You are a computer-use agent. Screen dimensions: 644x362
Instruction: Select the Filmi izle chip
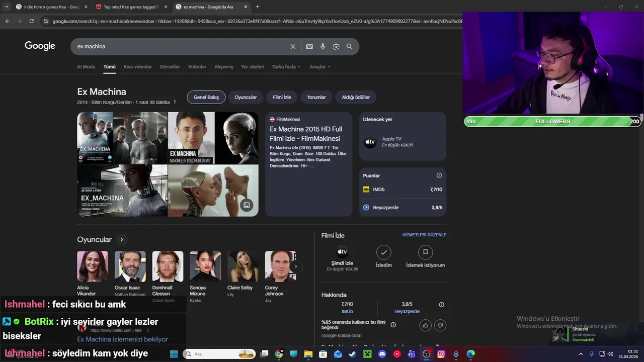282,97
